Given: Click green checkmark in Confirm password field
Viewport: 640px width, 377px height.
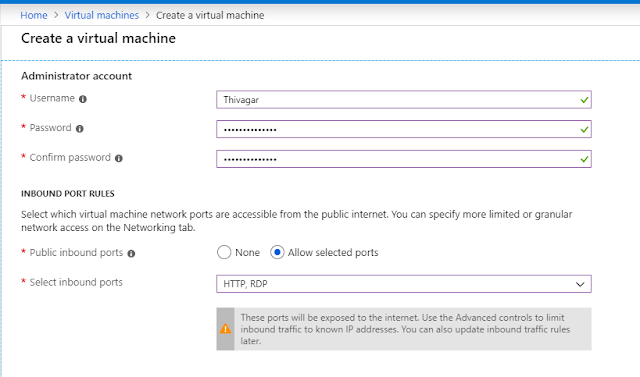Looking at the screenshot, I should (584, 159).
